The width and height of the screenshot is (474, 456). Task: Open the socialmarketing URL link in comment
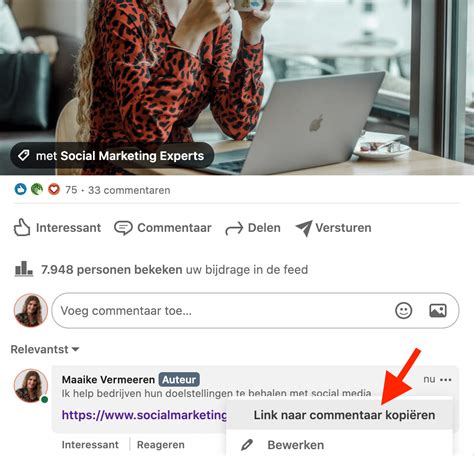[x=144, y=415]
